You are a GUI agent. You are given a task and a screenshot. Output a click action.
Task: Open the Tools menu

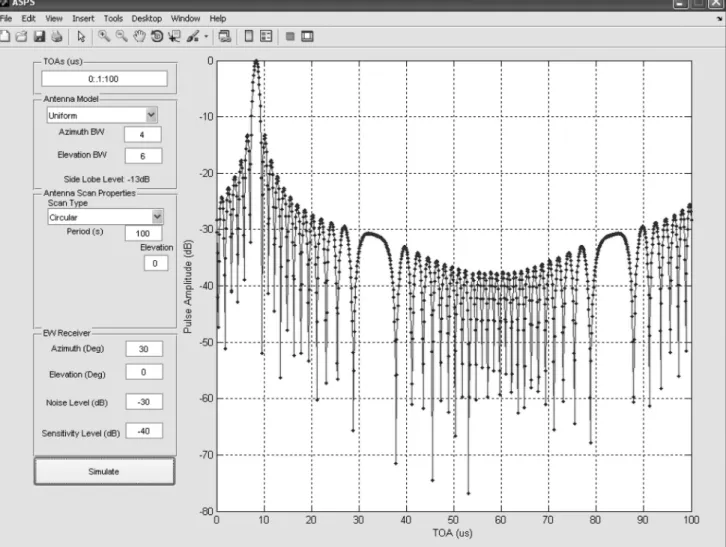coord(113,19)
